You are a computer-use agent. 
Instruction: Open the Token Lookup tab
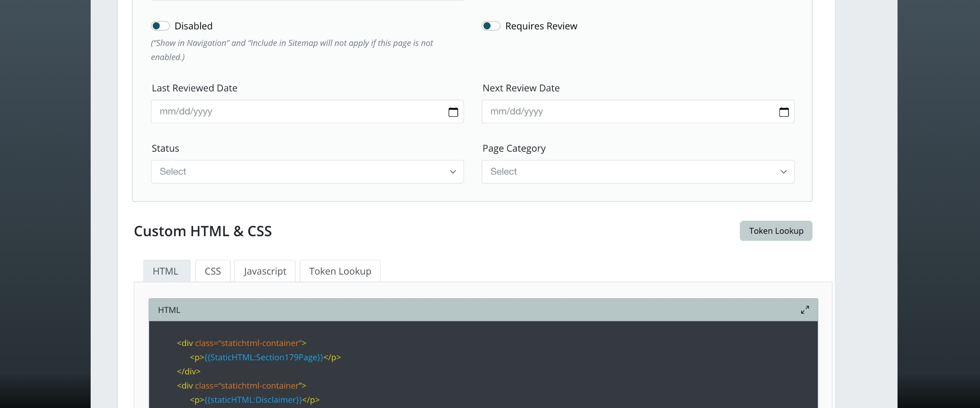coord(340,271)
